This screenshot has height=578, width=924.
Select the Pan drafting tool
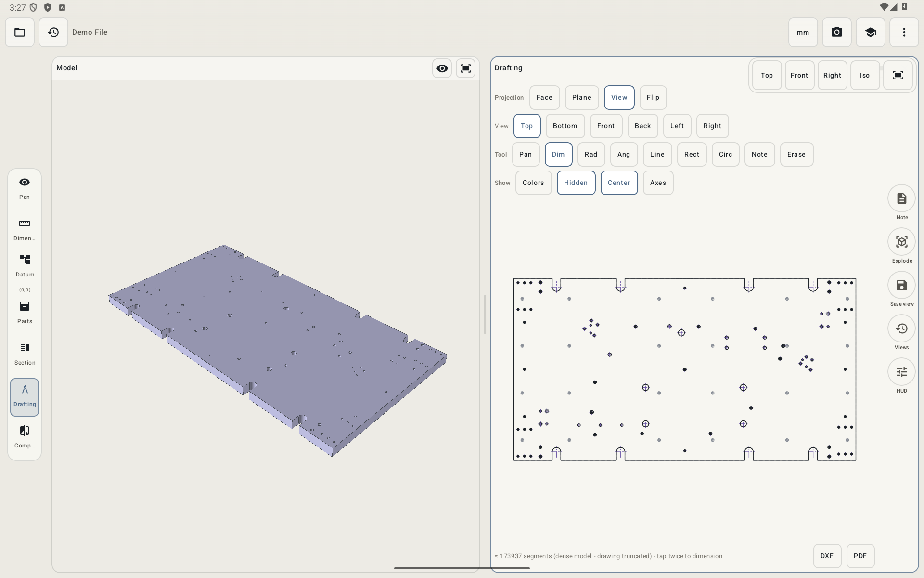point(526,155)
